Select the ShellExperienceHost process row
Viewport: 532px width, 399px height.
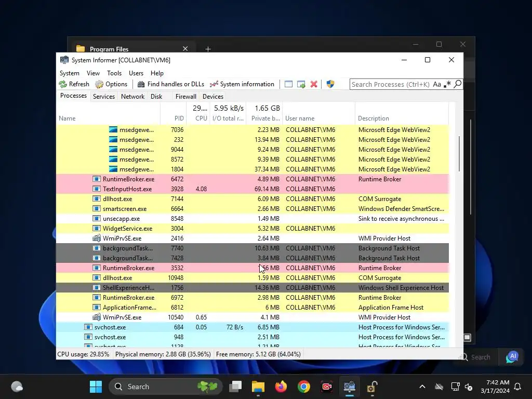pyautogui.click(x=252, y=288)
